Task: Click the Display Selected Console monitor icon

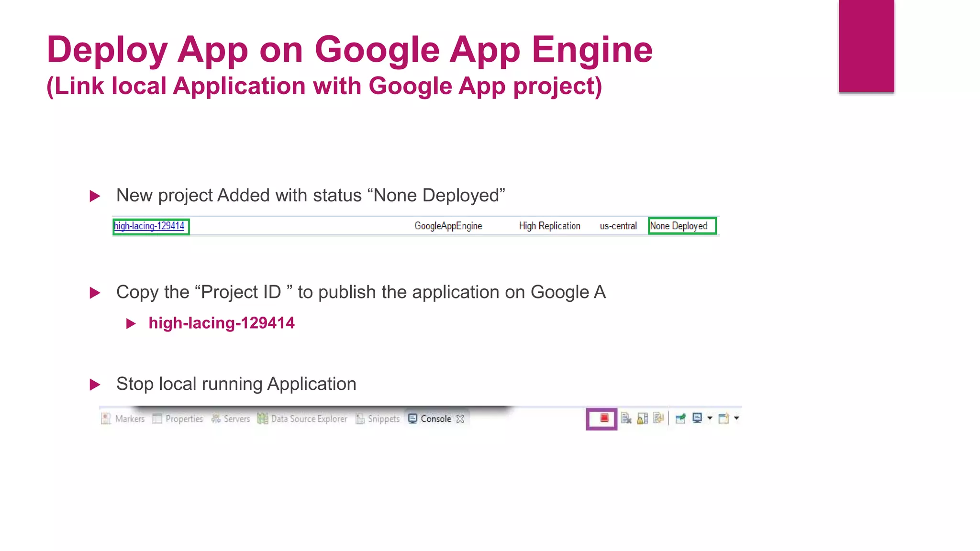Action: pos(697,419)
